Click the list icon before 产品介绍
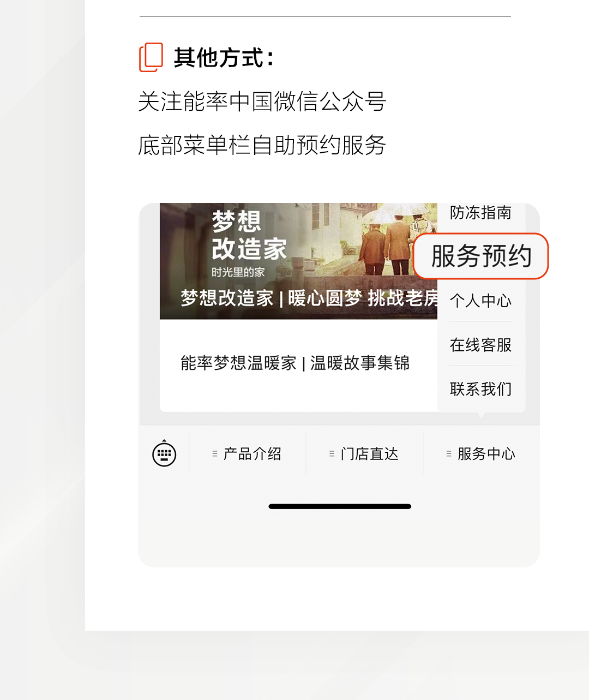 (215, 454)
